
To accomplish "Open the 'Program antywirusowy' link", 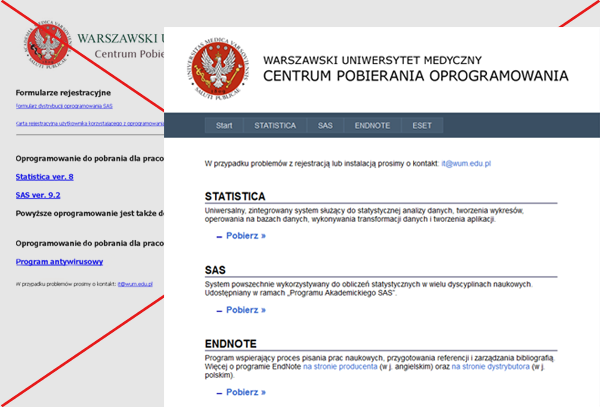I will (60, 262).
